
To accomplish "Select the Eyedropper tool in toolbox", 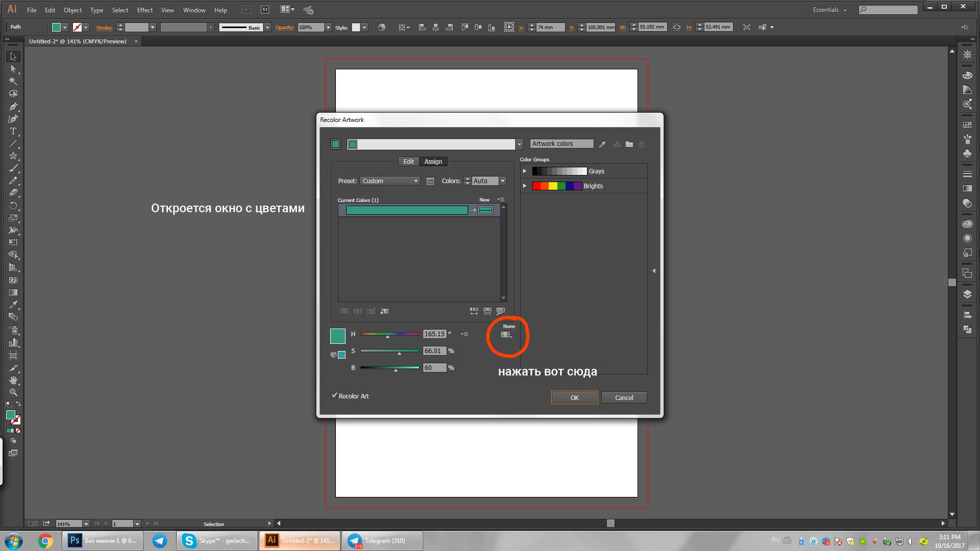I will click(13, 305).
